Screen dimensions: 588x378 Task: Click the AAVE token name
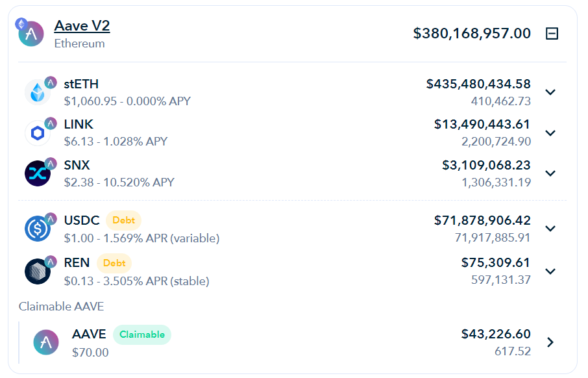(x=90, y=334)
